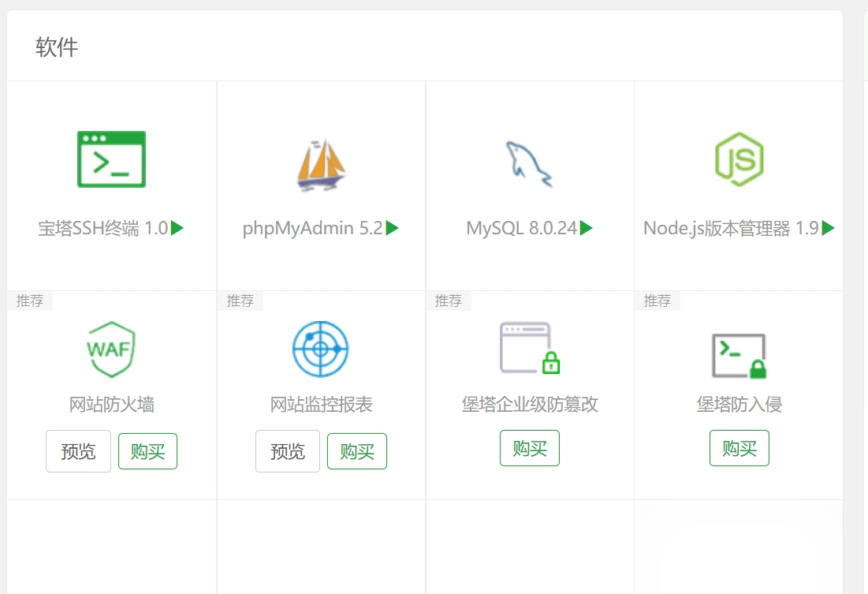Open the 宝塔SSH终端 1.0 label
The height and width of the screenshot is (594, 868).
[103, 228]
